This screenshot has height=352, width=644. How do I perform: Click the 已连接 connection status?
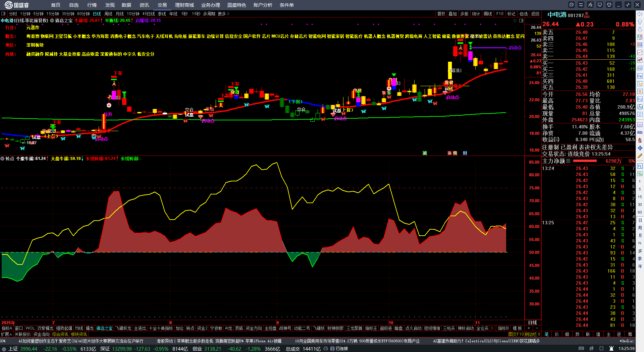[342, 349]
